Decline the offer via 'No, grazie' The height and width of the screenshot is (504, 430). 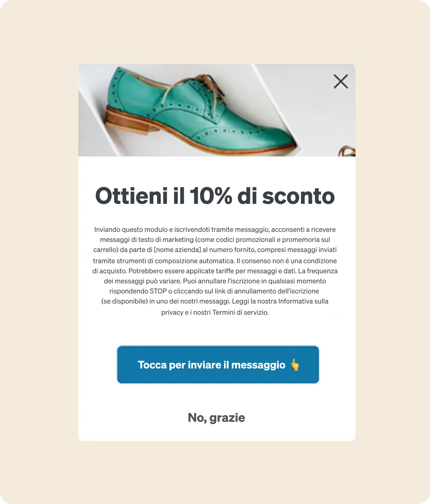click(216, 417)
